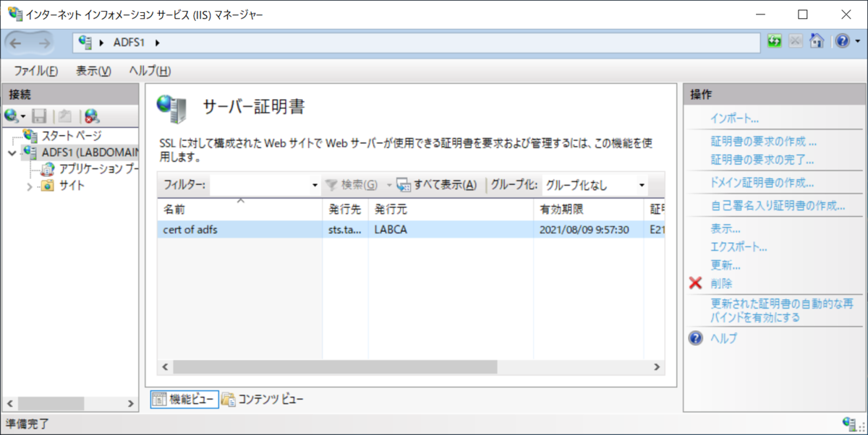Open the ヘルプ(H) menu
The width and height of the screenshot is (868, 435).
click(150, 71)
